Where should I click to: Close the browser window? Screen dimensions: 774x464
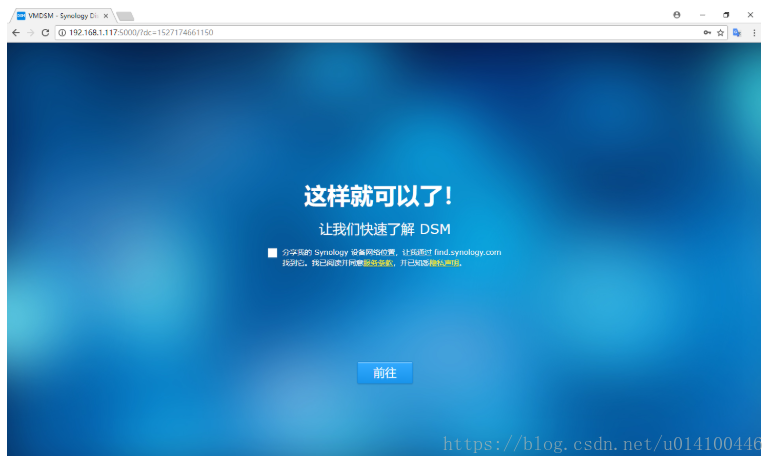(x=750, y=15)
